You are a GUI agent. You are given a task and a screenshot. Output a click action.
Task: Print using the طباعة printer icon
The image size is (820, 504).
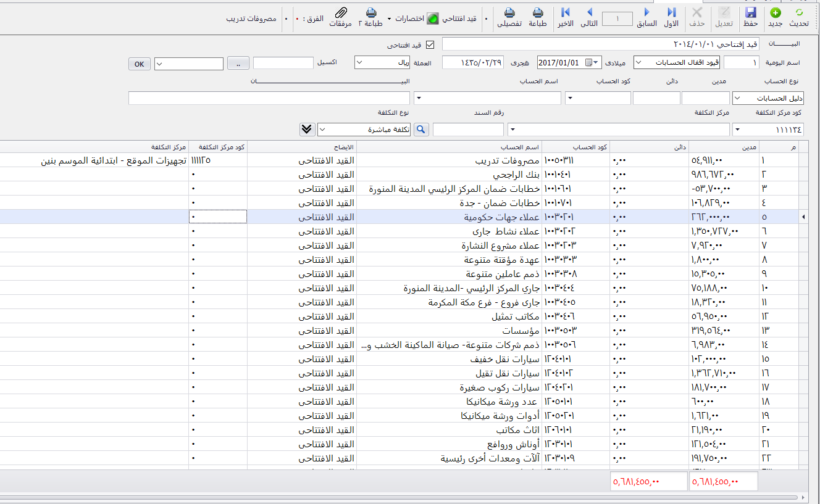point(538,13)
